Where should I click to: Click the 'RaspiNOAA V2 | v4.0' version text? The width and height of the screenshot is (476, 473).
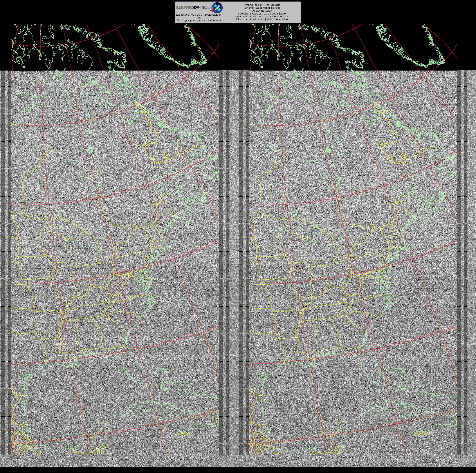pyautogui.click(x=199, y=15)
